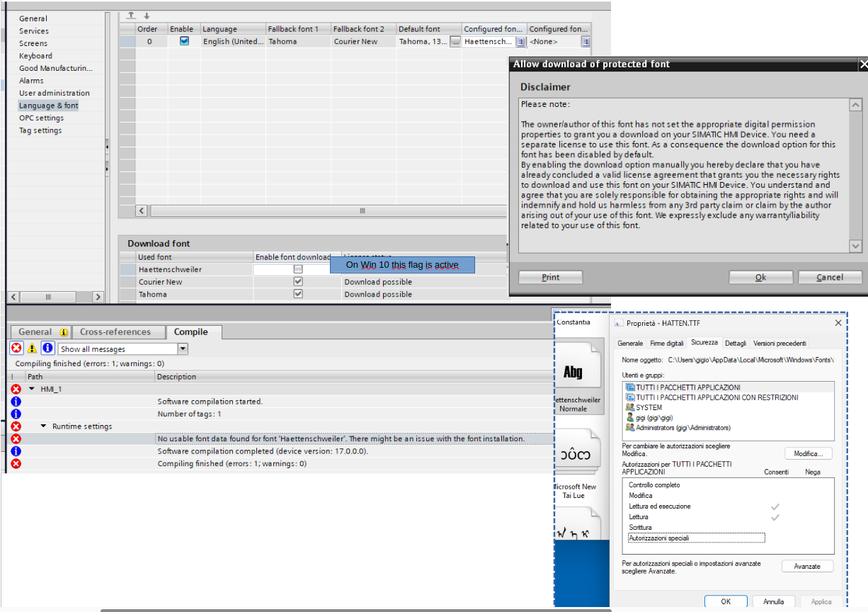Toggle the information messages filter icon

point(47,348)
